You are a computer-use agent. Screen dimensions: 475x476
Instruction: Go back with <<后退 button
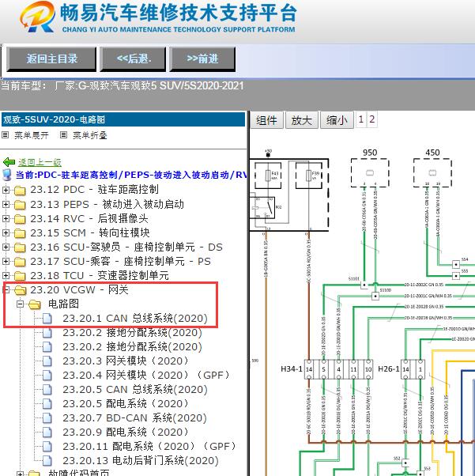[x=134, y=59]
